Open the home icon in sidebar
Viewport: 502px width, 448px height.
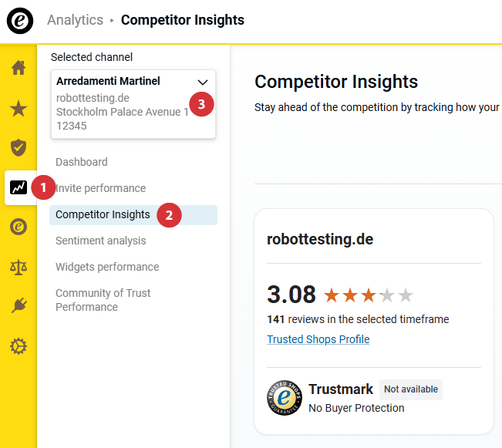19,68
